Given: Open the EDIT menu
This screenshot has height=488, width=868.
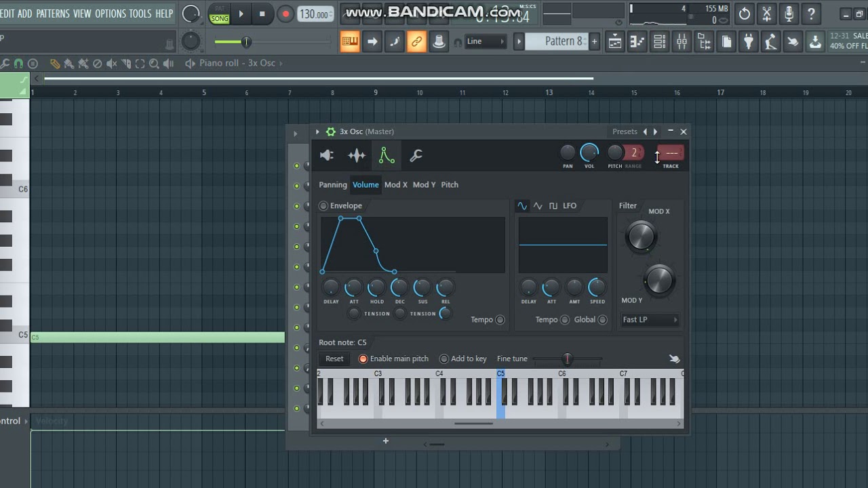Looking at the screenshot, I should [7, 14].
